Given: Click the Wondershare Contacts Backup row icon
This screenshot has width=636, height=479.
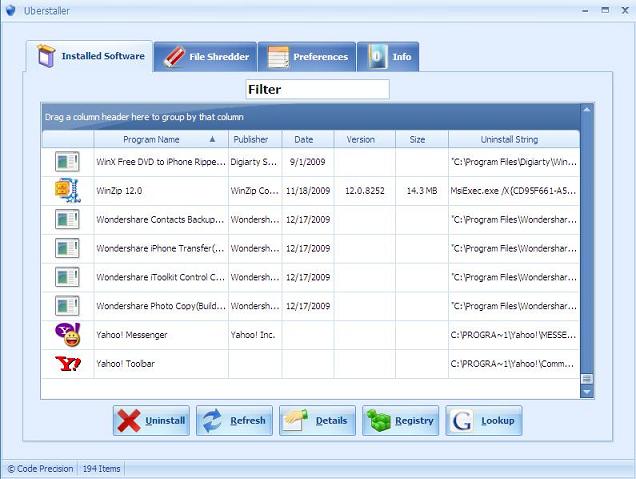Looking at the screenshot, I should point(67,219).
